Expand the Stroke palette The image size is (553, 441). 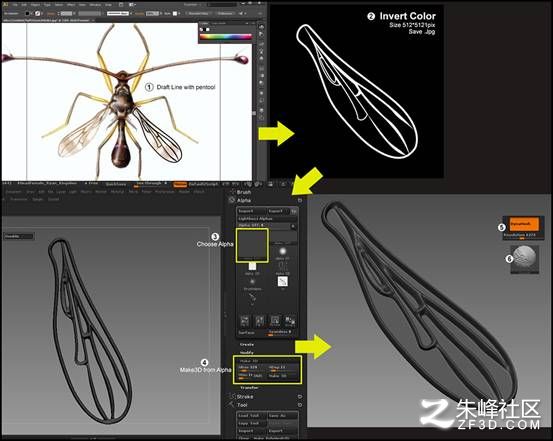click(245, 397)
